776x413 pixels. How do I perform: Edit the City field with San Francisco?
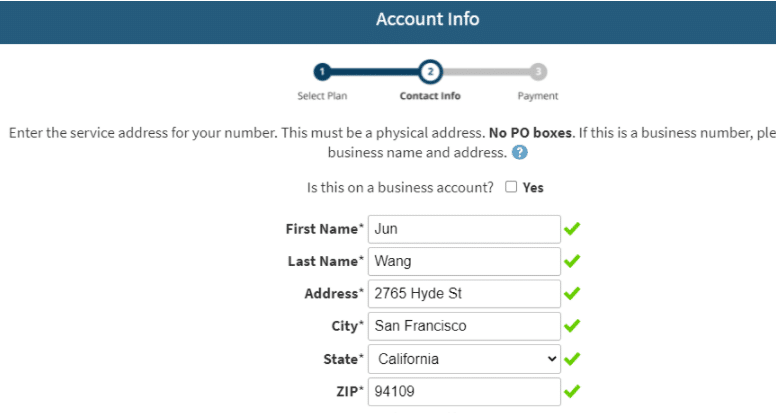coord(464,326)
